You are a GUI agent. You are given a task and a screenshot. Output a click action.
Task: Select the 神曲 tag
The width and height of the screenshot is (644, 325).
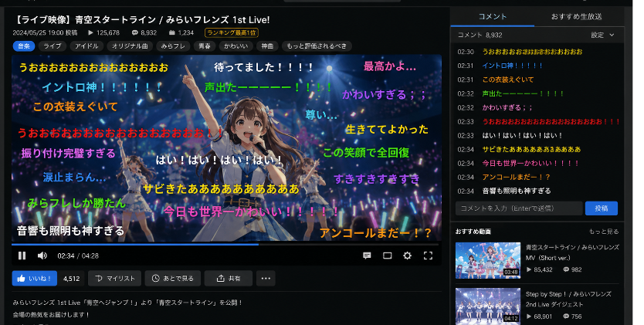267,46
